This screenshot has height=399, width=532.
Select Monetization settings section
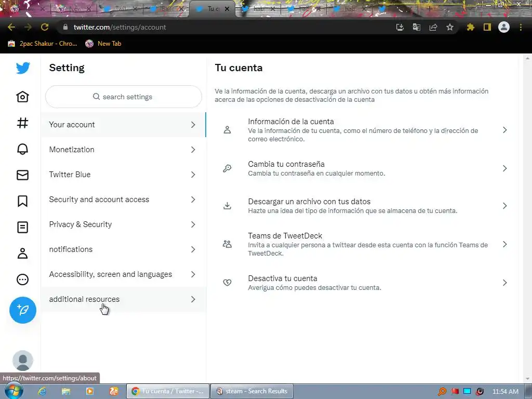[x=124, y=150]
